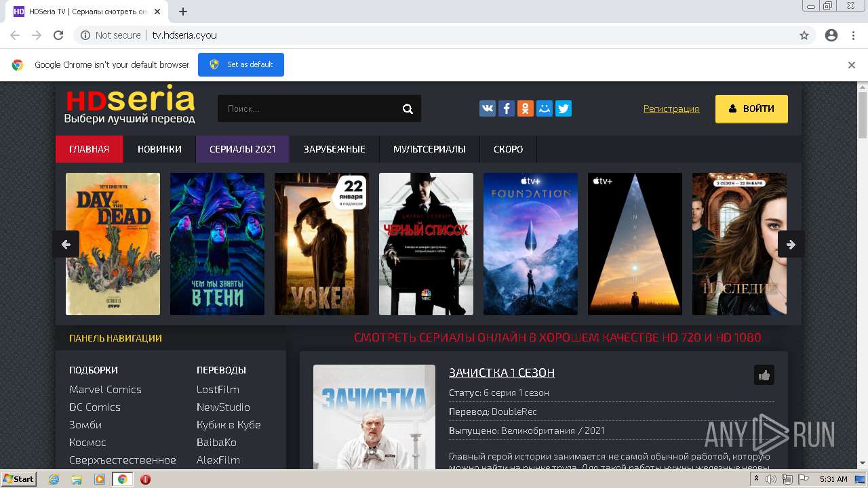The image size is (868, 488).
Task: Open Космос collection link
Action: tap(87, 443)
